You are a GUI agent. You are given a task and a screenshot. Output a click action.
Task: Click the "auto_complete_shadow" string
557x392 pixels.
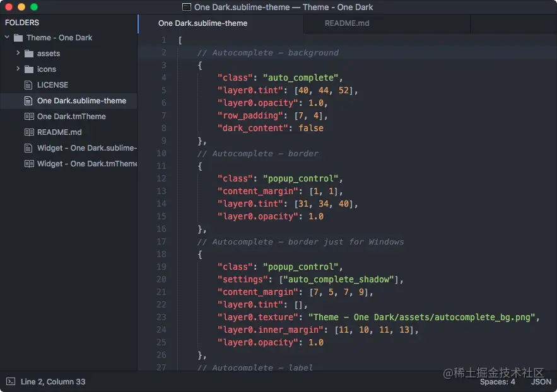(x=339, y=279)
